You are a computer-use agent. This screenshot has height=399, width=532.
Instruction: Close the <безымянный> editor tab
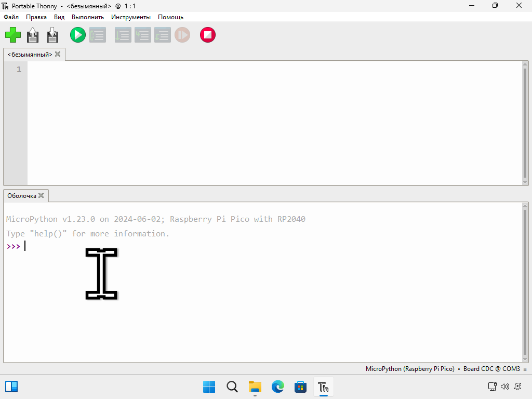point(58,54)
